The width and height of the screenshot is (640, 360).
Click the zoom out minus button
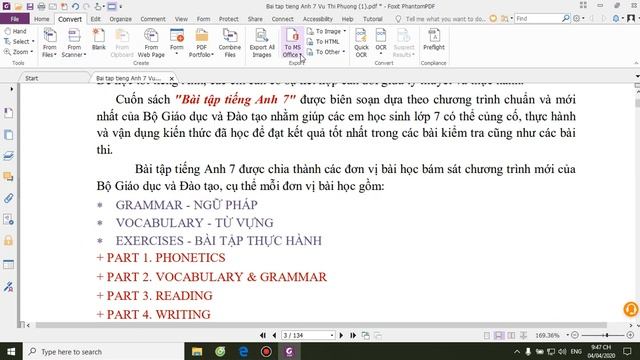point(575,335)
